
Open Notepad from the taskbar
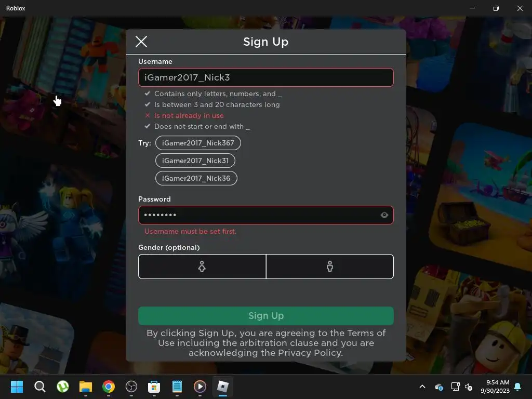(177, 387)
